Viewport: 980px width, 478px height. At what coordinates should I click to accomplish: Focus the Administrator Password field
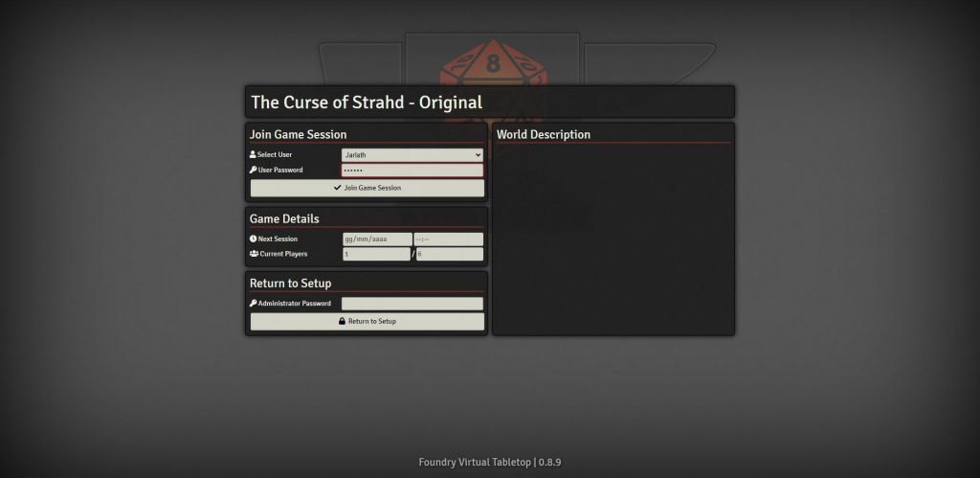[412, 304]
